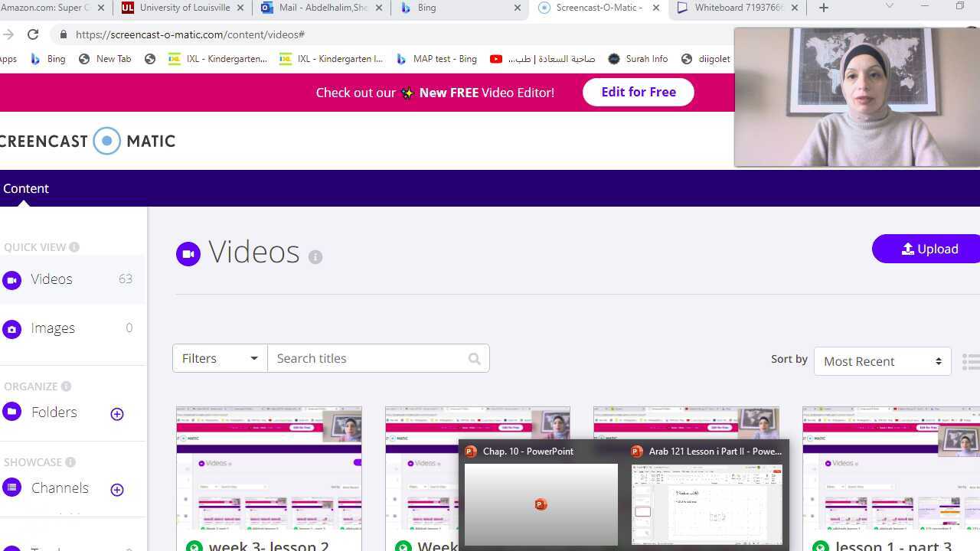Open Channels in the sidebar

pos(60,488)
